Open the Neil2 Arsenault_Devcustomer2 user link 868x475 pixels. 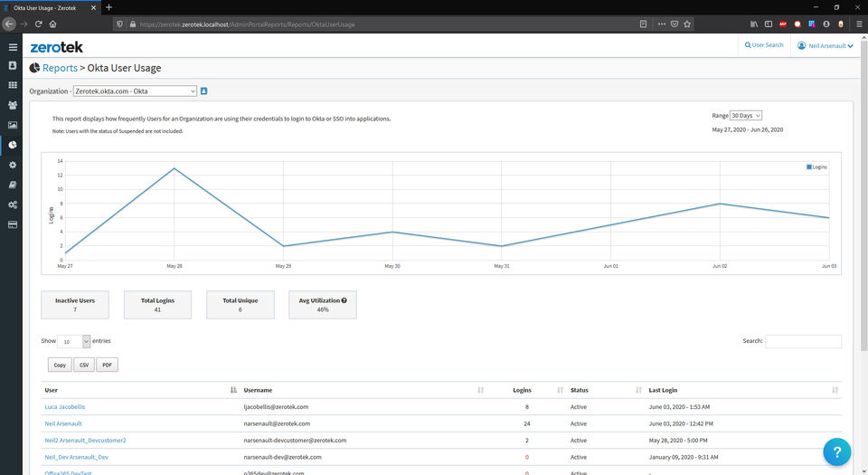tap(85, 440)
